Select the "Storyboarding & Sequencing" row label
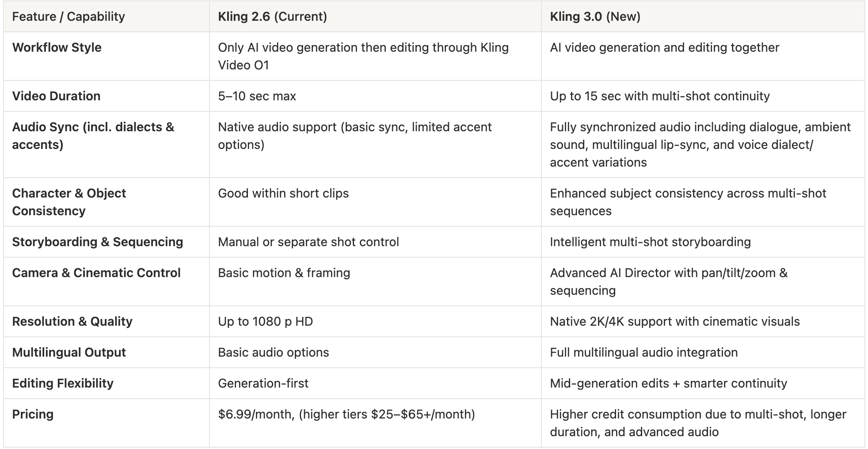Image resolution: width=868 pixels, height=449 pixels. point(97,242)
